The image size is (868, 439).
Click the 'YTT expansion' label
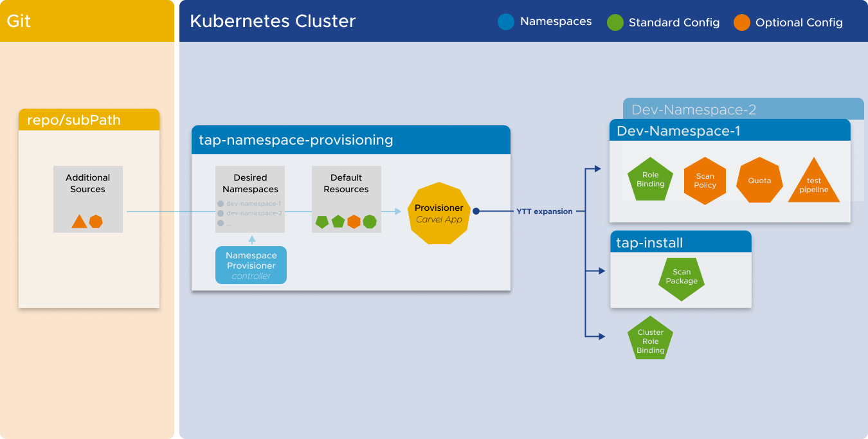click(x=544, y=211)
